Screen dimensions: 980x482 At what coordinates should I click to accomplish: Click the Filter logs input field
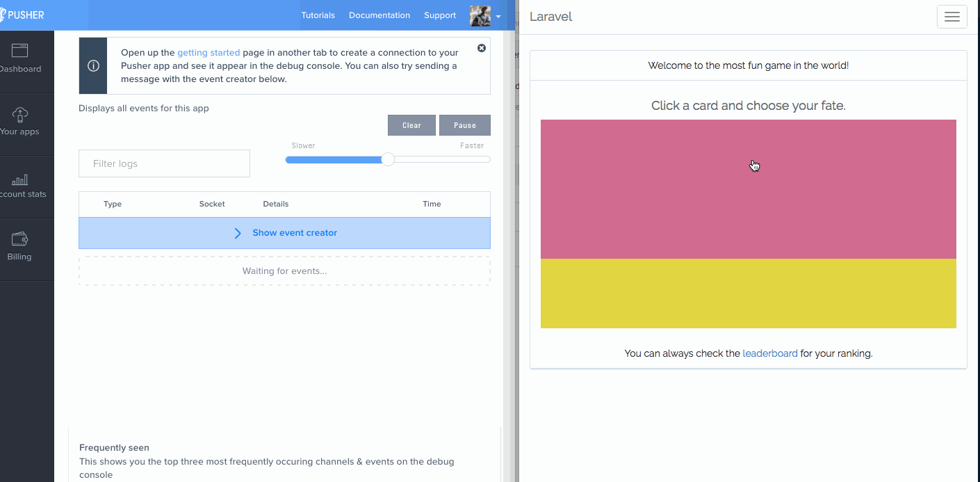pyautogui.click(x=164, y=163)
